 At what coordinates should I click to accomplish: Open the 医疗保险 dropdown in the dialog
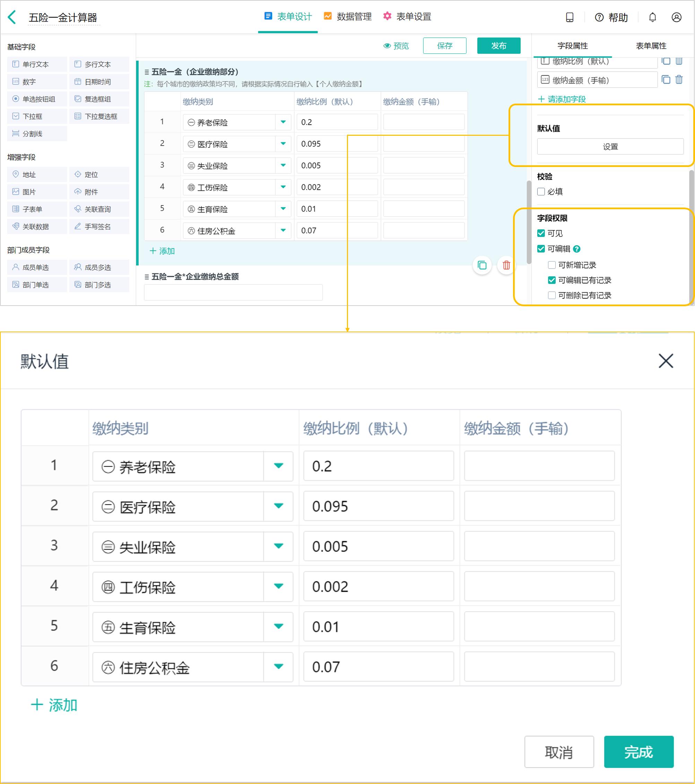click(278, 506)
